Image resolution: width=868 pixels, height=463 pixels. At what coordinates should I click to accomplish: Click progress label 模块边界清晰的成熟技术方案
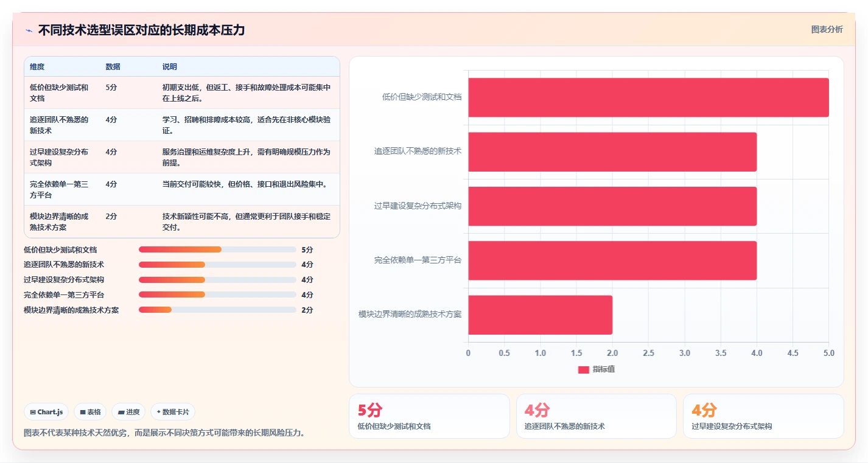click(x=71, y=310)
